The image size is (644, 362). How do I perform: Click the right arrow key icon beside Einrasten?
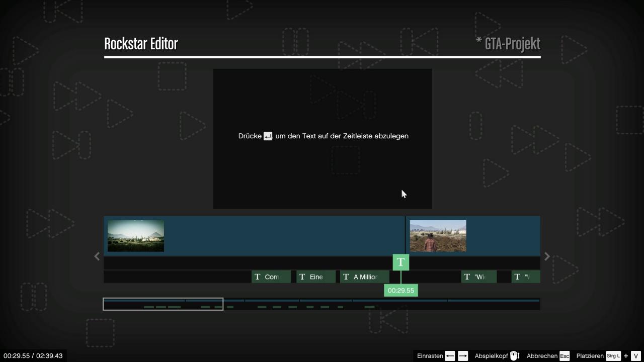click(x=463, y=356)
